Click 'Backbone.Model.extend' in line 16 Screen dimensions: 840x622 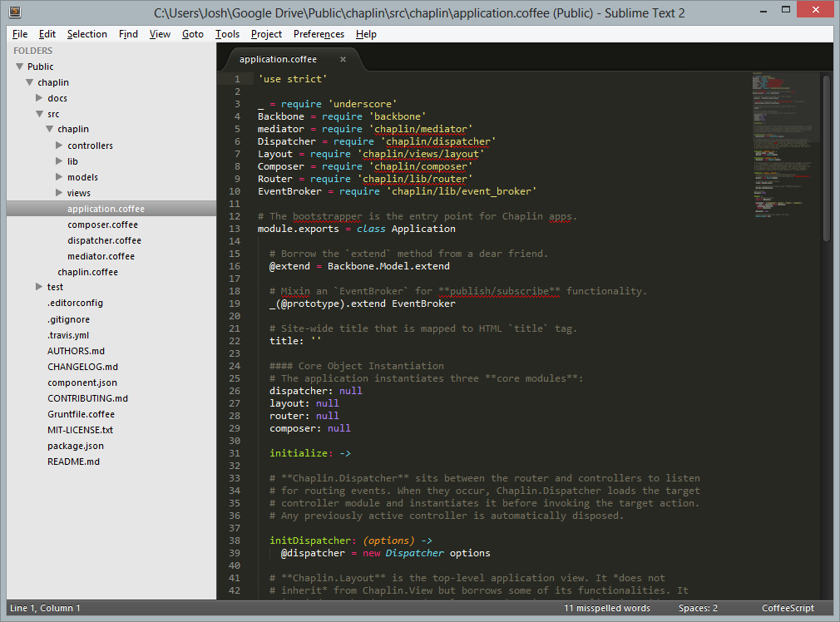[388, 266]
